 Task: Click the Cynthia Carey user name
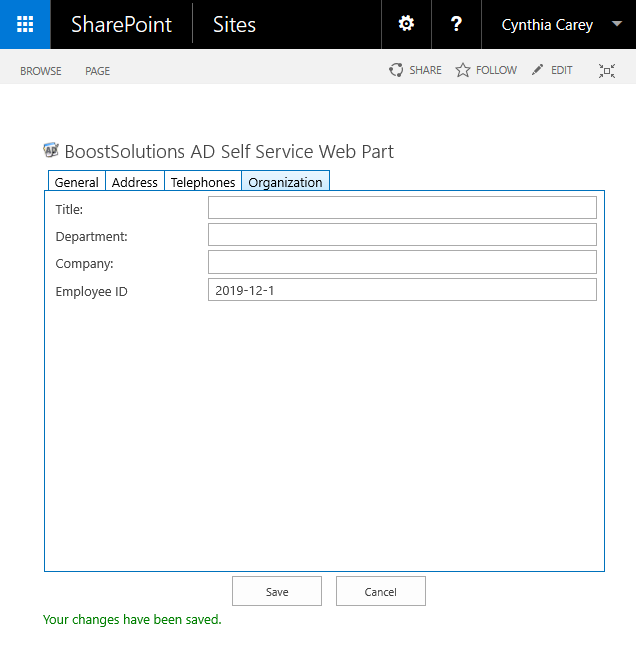click(x=547, y=25)
